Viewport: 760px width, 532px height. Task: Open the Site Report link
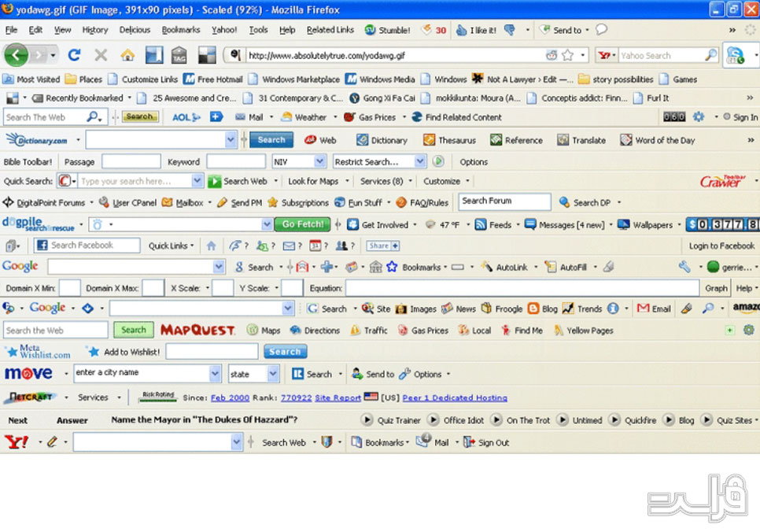click(x=338, y=397)
